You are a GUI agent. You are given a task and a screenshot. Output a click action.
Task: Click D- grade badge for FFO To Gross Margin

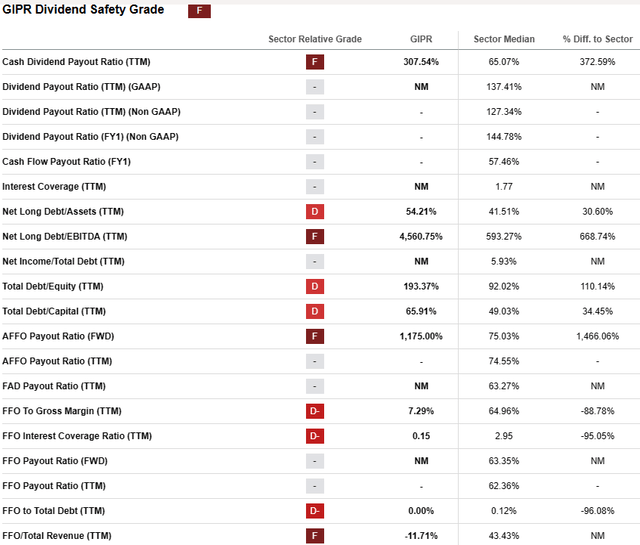(x=315, y=411)
